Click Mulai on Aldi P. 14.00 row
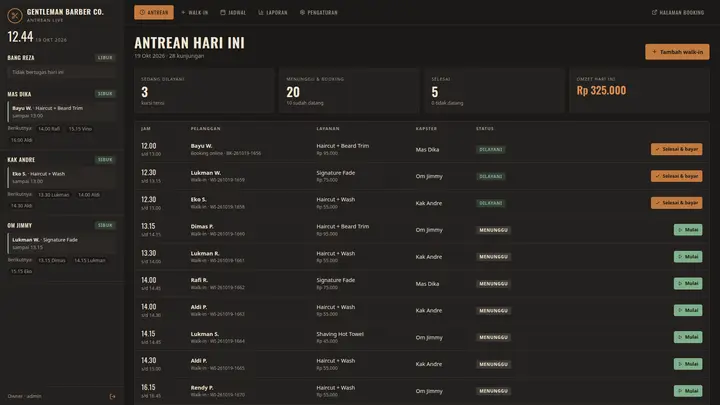 [688, 310]
